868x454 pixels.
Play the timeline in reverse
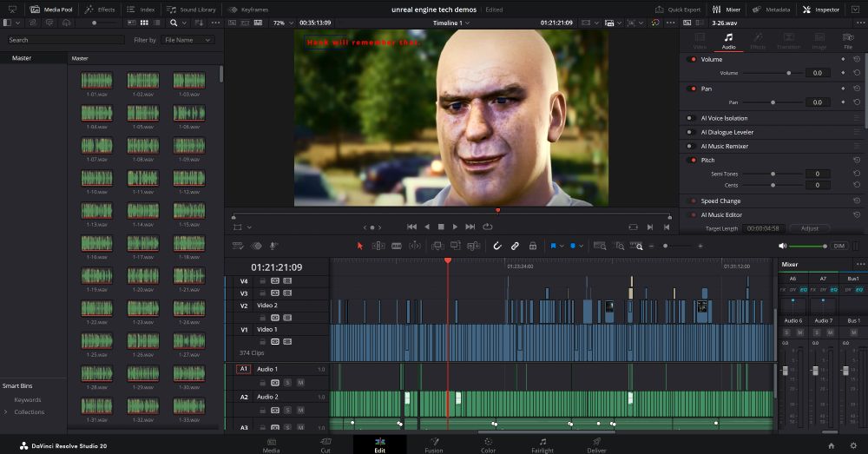tap(427, 227)
